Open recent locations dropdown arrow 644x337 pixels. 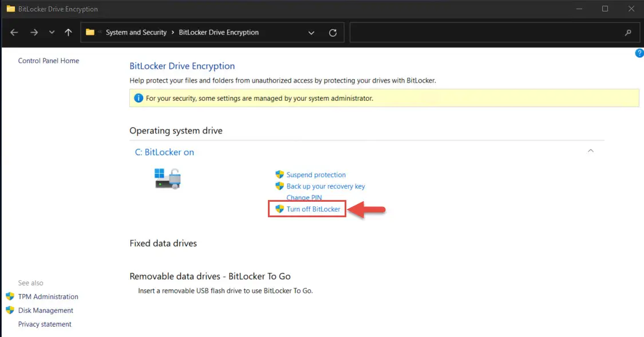tap(52, 33)
